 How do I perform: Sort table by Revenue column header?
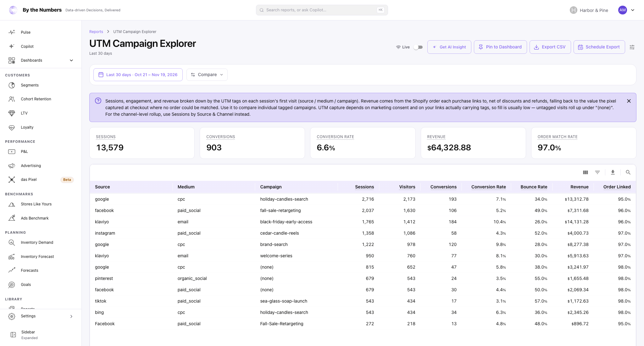[579, 187]
